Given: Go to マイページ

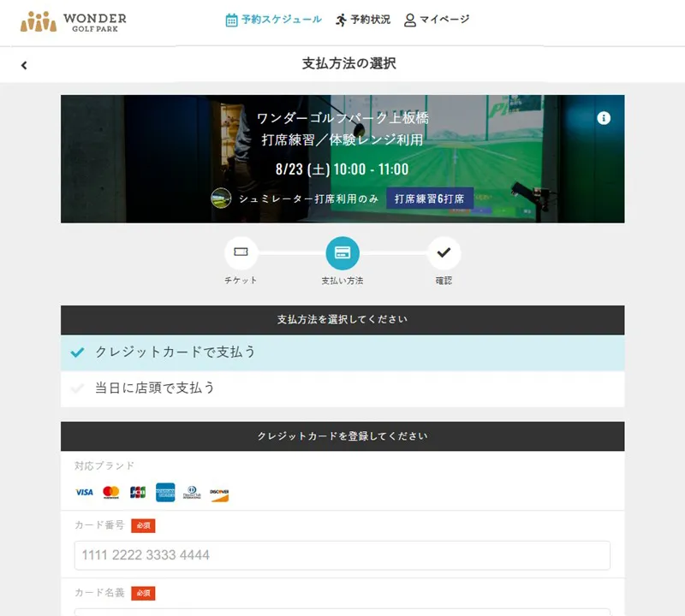Looking at the screenshot, I should (x=437, y=20).
